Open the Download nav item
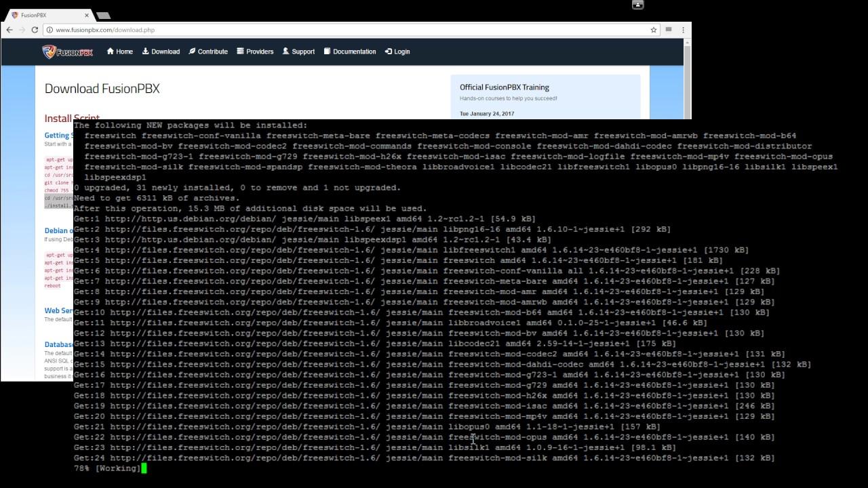This screenshot has height=488, width=868. click(x=161, y=52)
